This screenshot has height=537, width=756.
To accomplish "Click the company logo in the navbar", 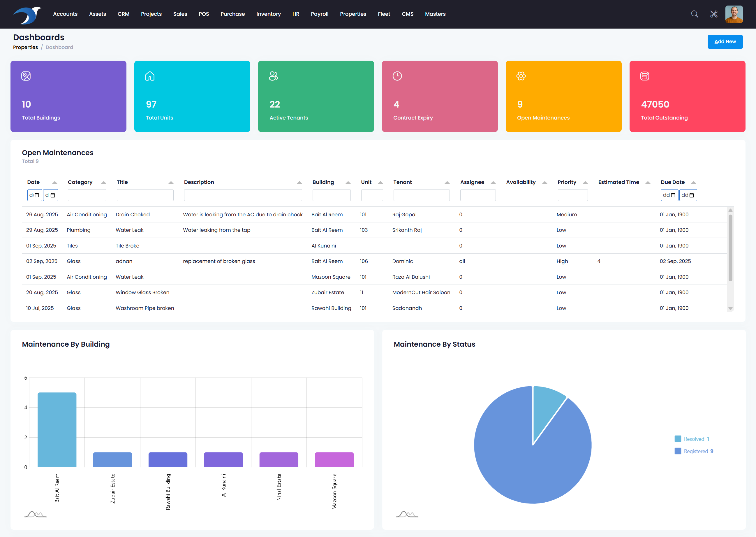I will click(27, 14).
